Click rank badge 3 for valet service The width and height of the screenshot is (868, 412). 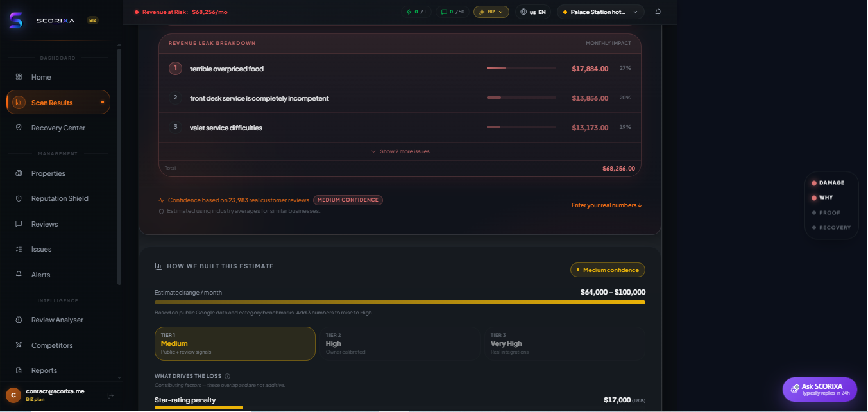[175, 127]
